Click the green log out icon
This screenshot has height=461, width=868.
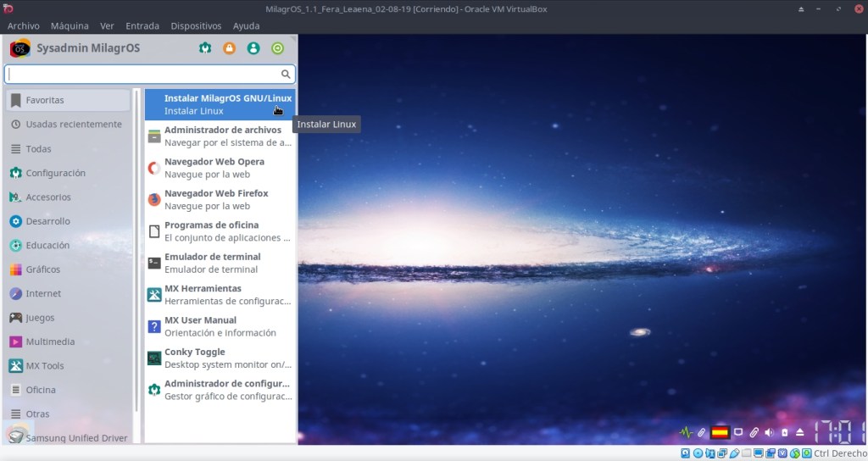(278, 48)
